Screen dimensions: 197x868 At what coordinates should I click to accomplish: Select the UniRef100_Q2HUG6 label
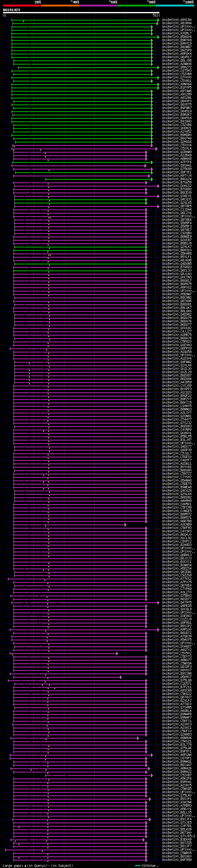pos(177,142)
